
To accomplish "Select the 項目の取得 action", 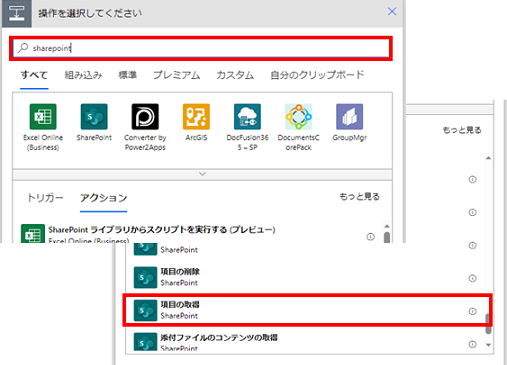I will pyautogui.click(x=305, y=310).
